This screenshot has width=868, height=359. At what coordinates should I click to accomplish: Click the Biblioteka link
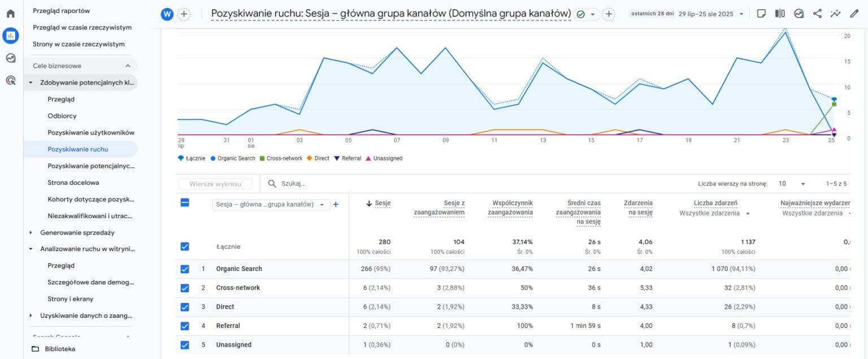coord(60,349)
